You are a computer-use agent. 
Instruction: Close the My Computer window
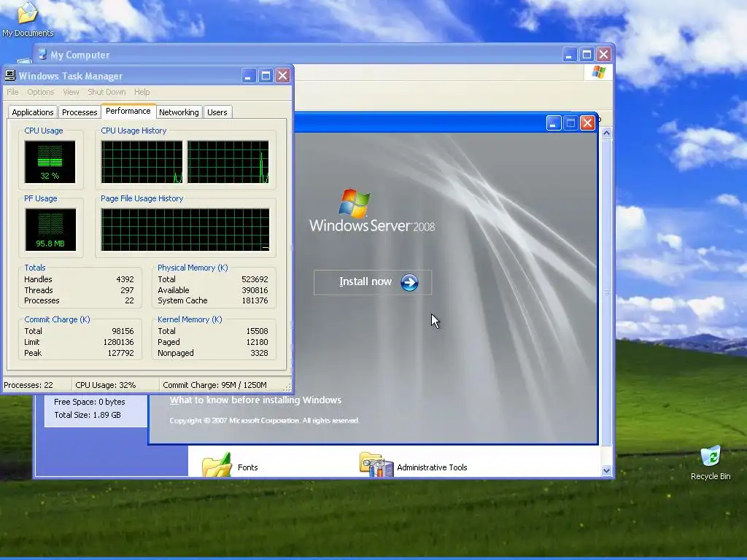(x=603, y=54)
